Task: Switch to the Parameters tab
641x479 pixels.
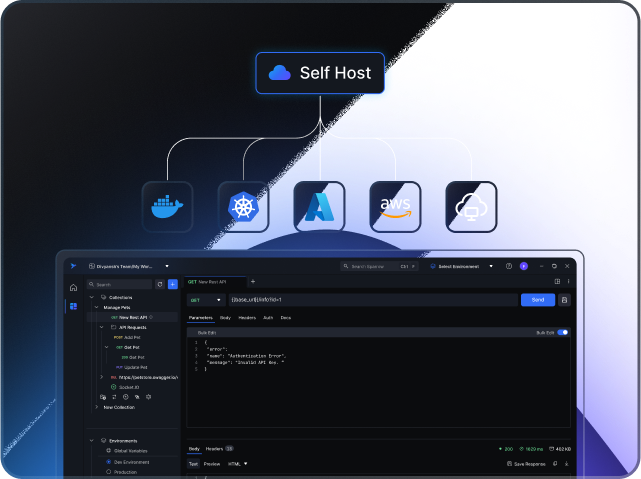Action: [x=201, y=318]
